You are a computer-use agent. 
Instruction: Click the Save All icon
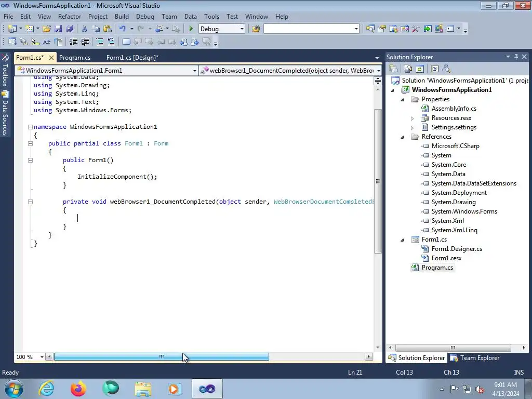tap(70, 29)
